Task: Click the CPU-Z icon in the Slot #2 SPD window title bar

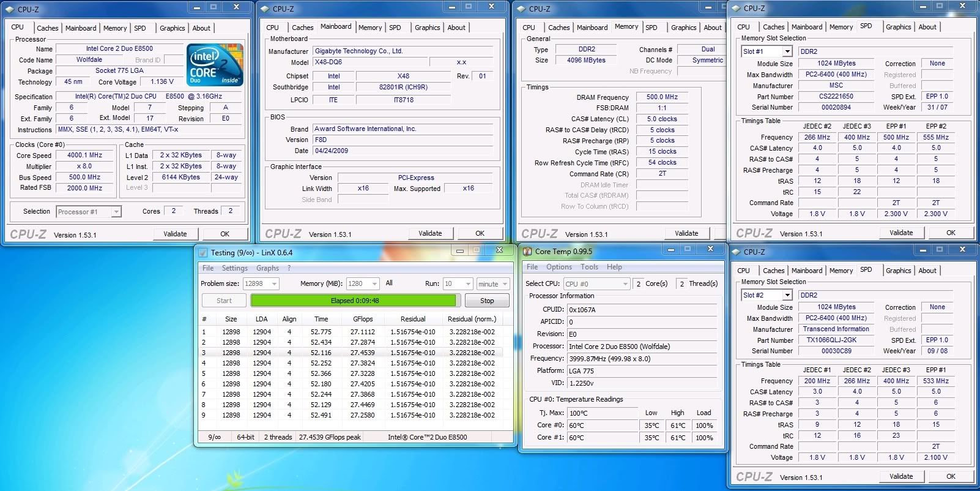Action: (x=735, y=252)
